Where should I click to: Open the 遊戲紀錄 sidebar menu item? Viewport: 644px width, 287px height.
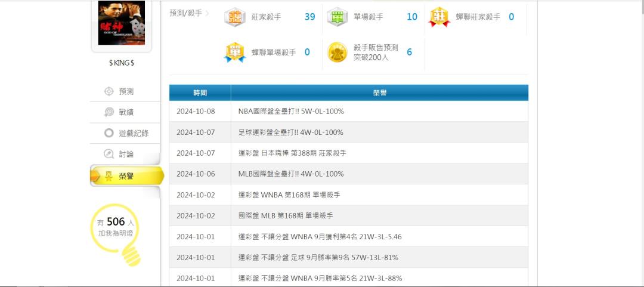125,133
